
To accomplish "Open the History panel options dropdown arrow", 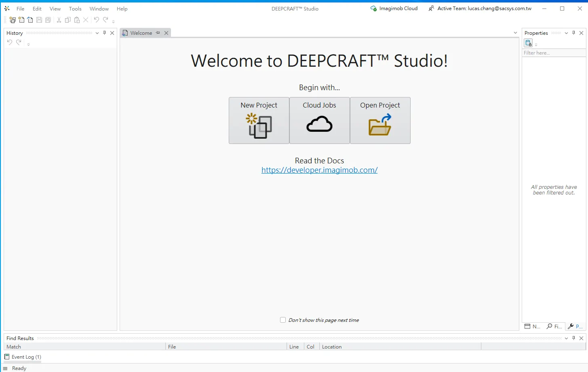I will 97,33.
